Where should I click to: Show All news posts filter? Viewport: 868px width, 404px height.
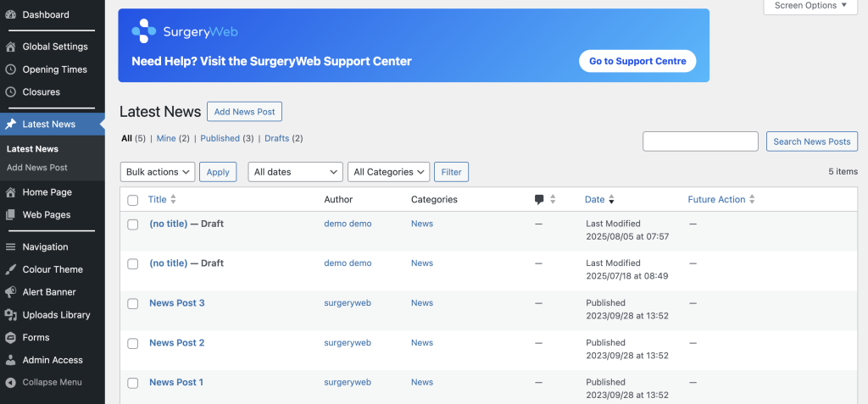click(127, 139)
